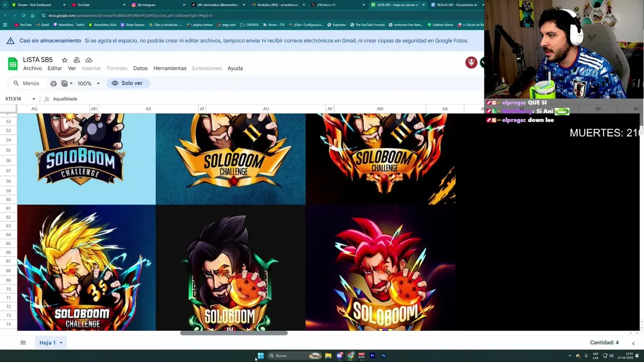Open the notifications bell in tray

coord(637,355)
